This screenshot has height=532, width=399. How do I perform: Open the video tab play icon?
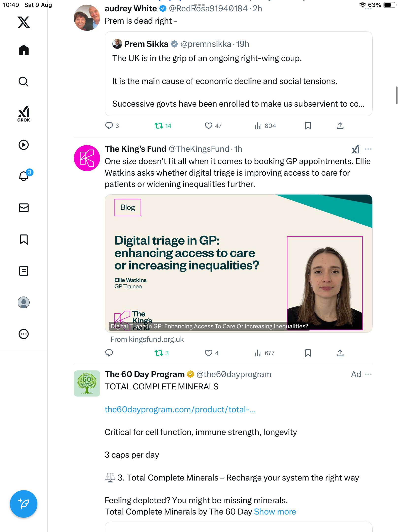(24, 145)
